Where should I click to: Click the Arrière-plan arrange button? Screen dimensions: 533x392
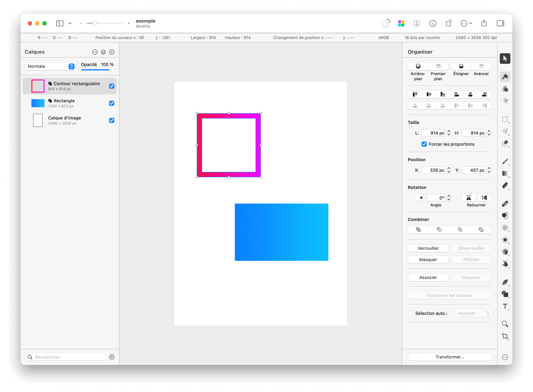418,66
